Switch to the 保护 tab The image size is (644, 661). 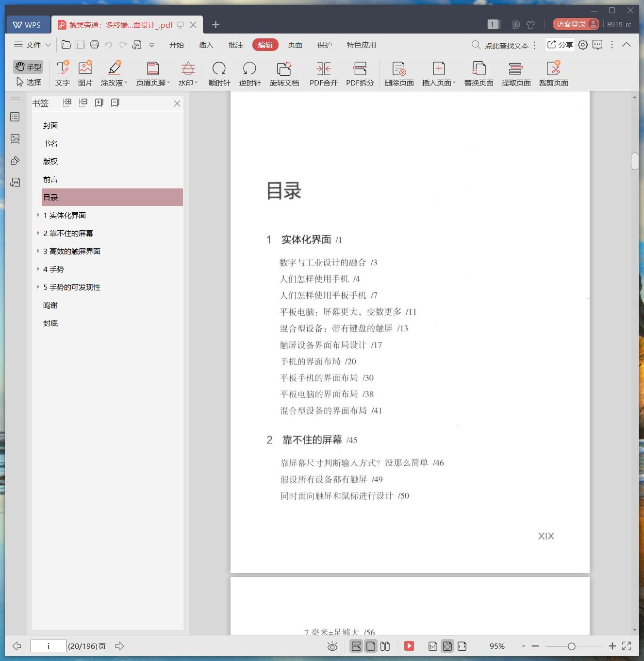point(325,45)
